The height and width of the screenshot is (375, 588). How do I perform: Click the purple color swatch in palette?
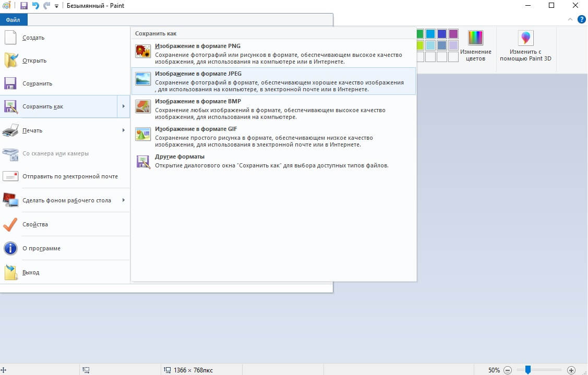[x=453, y=34]
